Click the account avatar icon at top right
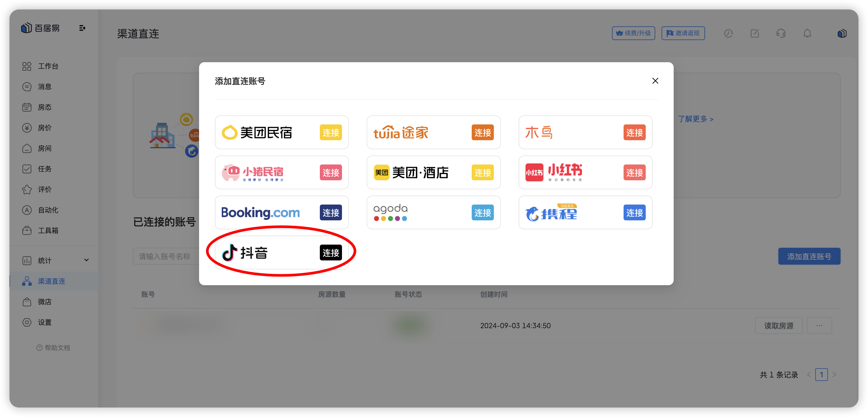 [x=842, y=33]
